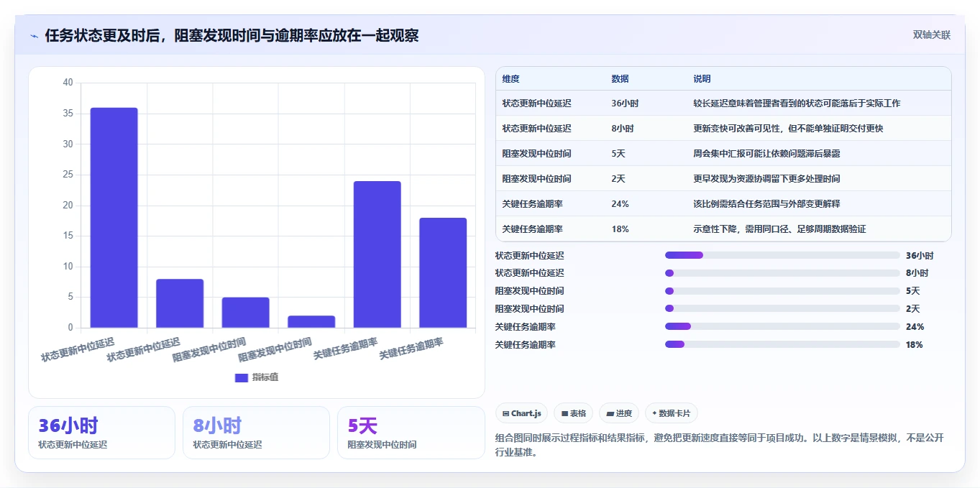This screenshot has width=980, height=488.
Task: Click the chart bar at value 5
Action: pos(245,313)
